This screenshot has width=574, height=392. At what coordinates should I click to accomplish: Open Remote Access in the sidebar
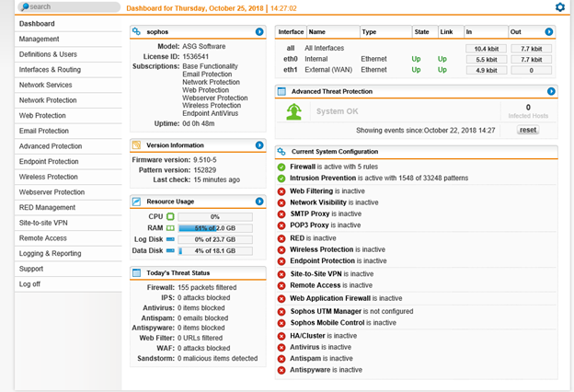[x=68, y=238]
